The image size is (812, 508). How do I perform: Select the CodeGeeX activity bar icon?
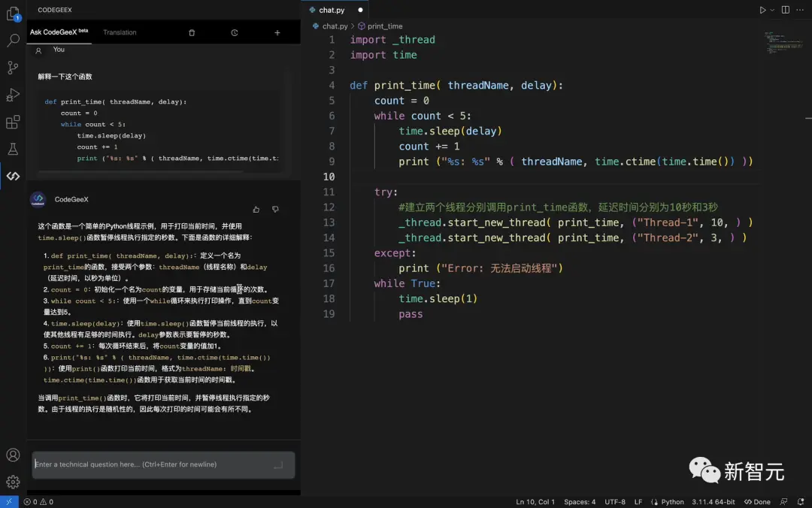coord(13,176)
